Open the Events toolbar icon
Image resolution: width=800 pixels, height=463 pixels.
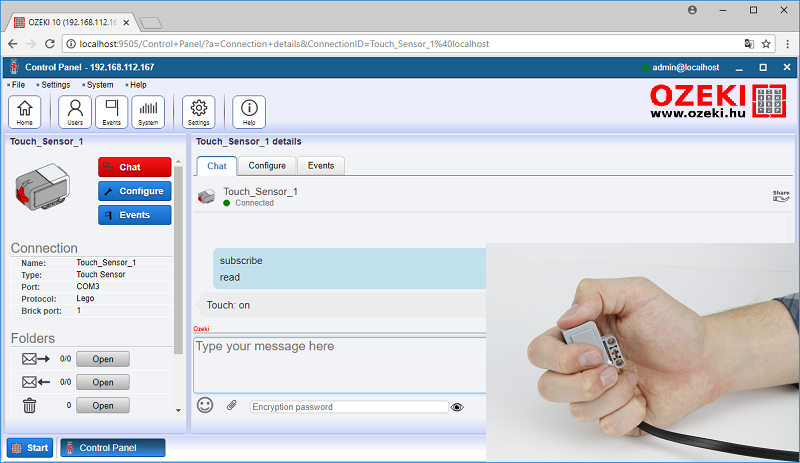coord(111,111)
